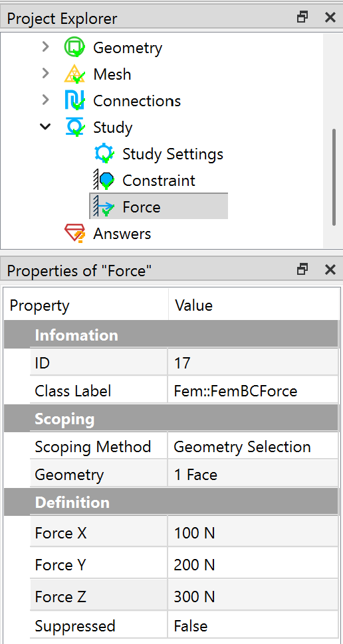Collapse the Study tree node
343x644 pixels.
[x=45, y=127]
